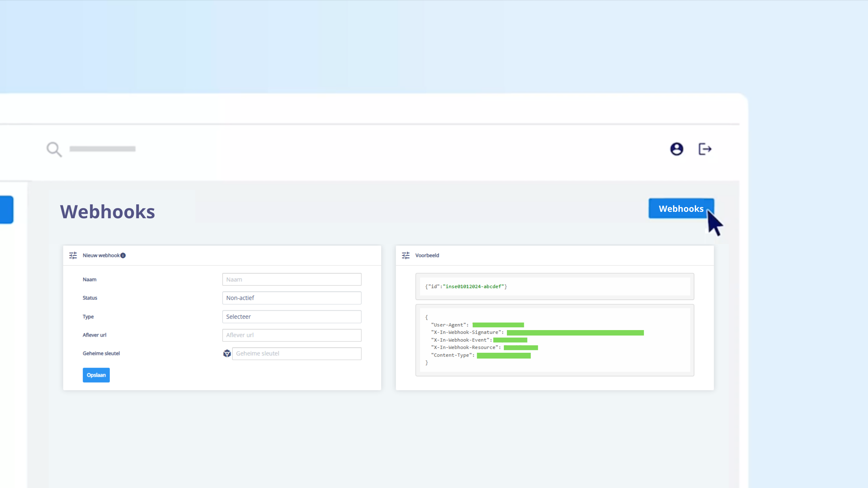Image resolution: width=868 pixels, height=488 pixels.
Task: Click the search magnifier icon
Action: (53, 149)
